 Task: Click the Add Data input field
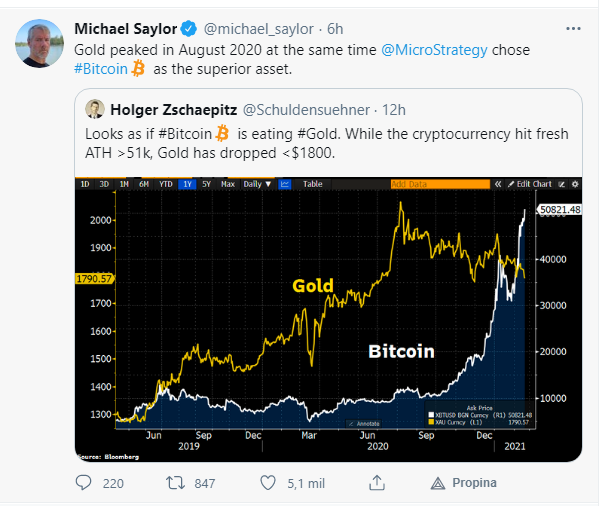pyautogui.click(x=440, y=184)
